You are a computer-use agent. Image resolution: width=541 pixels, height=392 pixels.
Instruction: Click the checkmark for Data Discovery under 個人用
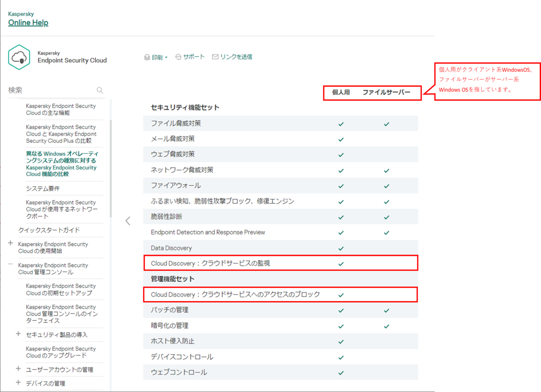point(341,248)
